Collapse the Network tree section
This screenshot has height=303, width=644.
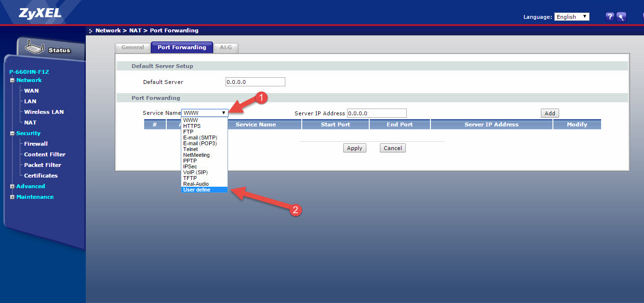click(13, 80)
